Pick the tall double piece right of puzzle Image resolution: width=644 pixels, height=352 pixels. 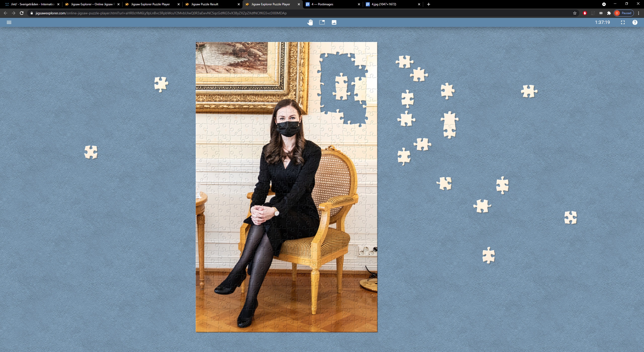tap(450, 125)
